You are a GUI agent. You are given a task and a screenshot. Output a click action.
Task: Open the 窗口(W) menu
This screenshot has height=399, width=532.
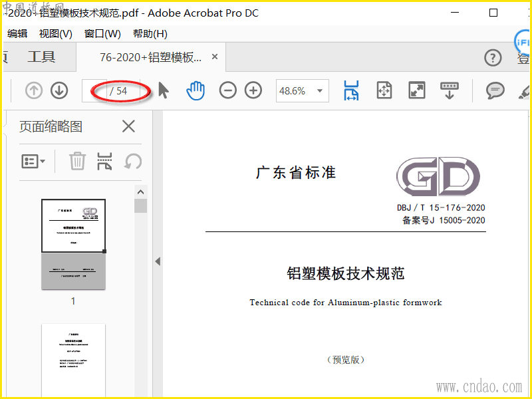102,34
